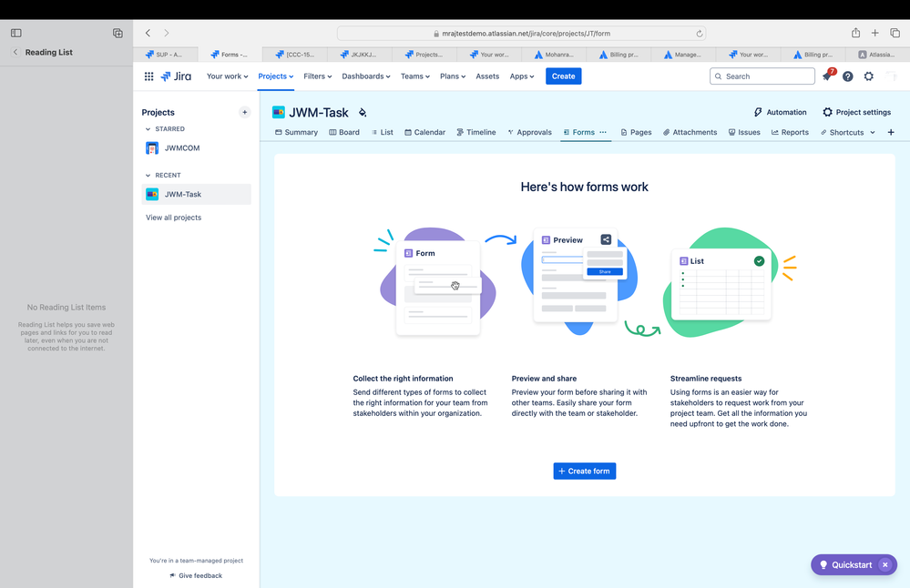
Task: Click the Safari address bar
Action: click(521, 33)
